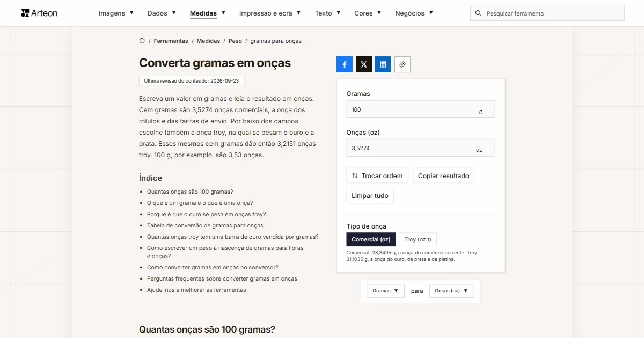
Task: Click Copiar resultado button
Action: (x=443, y=176)
